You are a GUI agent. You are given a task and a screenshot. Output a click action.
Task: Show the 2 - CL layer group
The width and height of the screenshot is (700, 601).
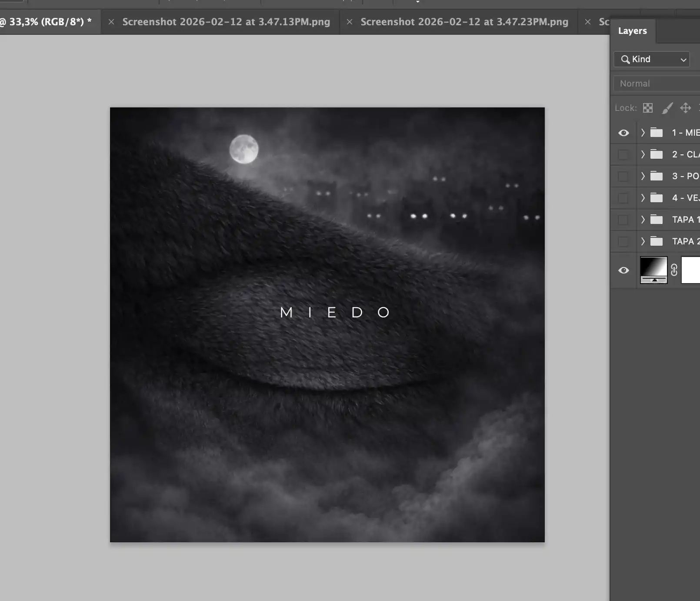tap(623, 154)
